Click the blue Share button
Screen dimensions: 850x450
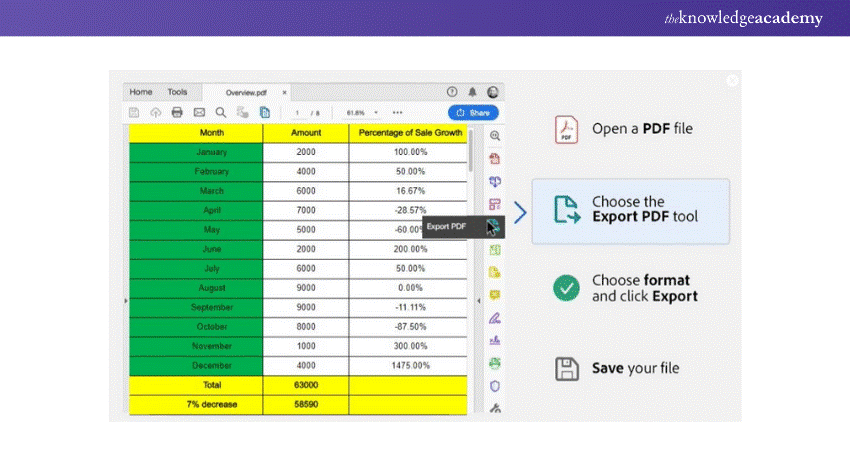tap(473, 113)
